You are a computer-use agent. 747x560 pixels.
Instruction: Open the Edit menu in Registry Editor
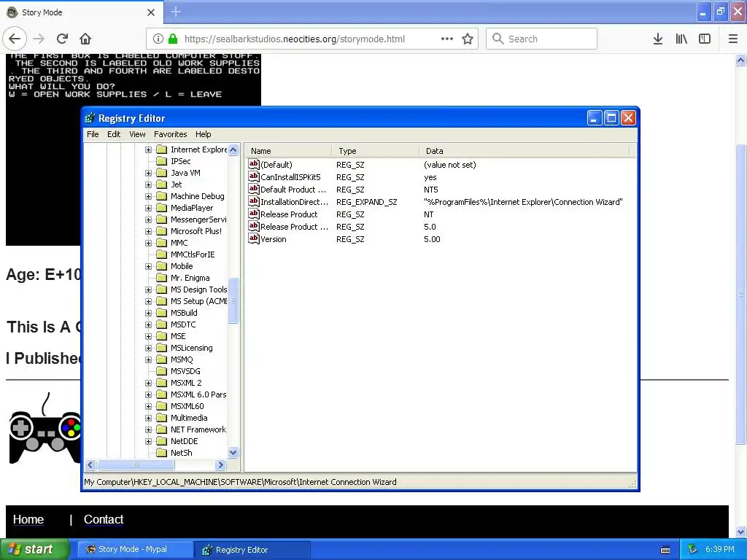coord(114,134)
